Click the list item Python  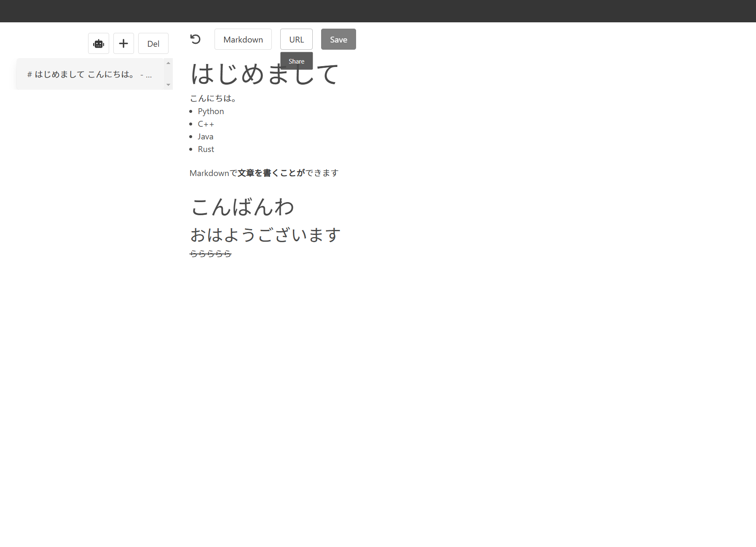pos(211,111)
